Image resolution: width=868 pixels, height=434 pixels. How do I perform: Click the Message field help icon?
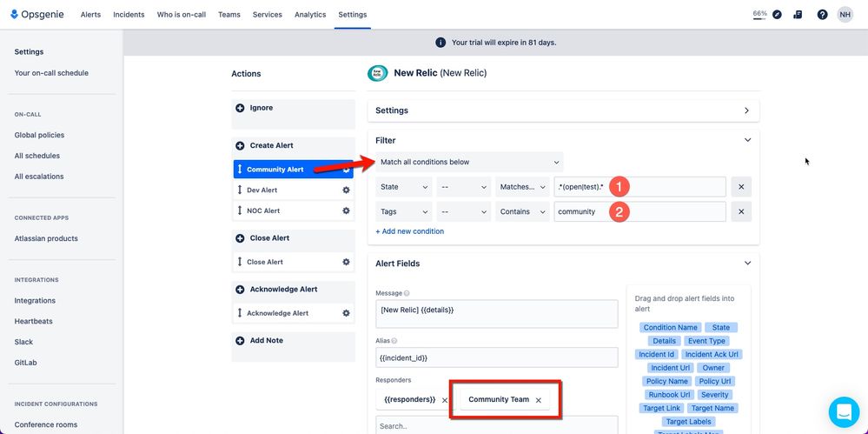click(407, 293)
